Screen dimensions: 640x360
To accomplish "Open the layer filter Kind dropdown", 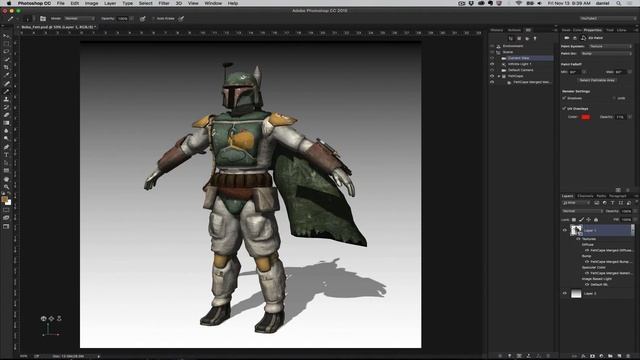I will pos(576,203).
